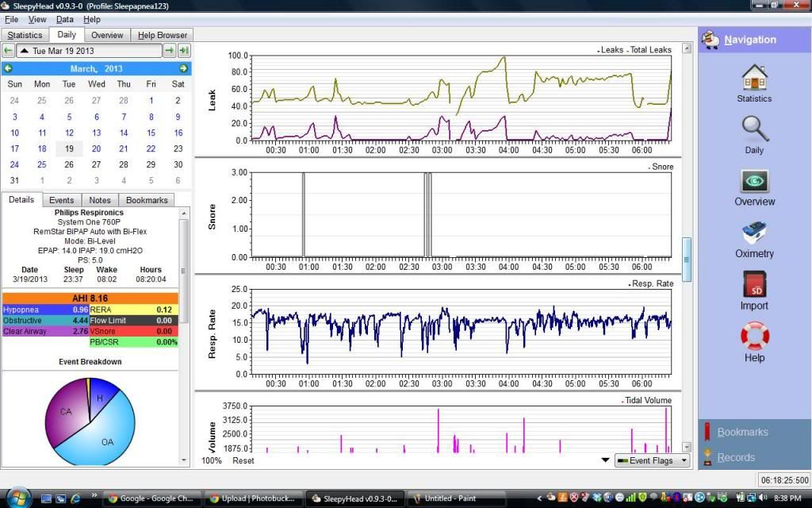Switch to the Bookmarks tab beside Notes
The image size is (812, 508).
[147, 200]
